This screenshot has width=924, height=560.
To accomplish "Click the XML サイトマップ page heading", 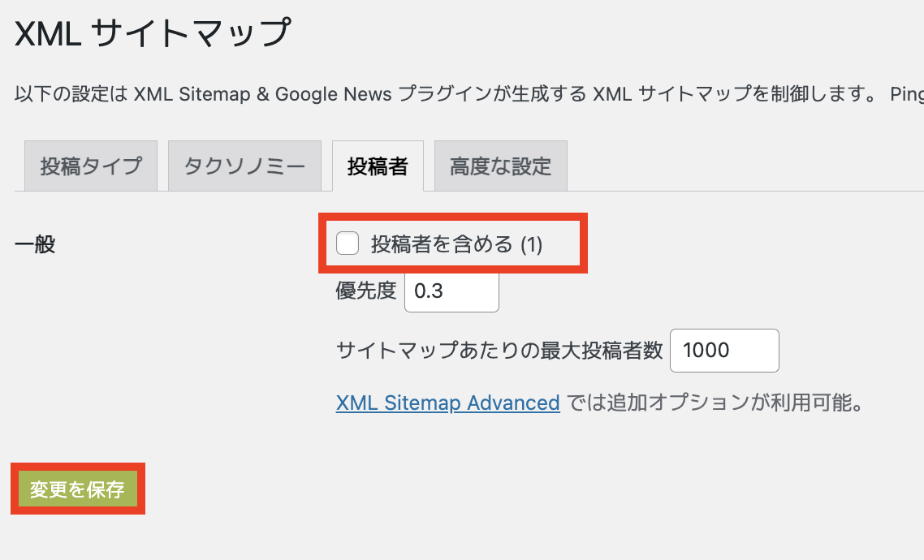I will point(153,33).
